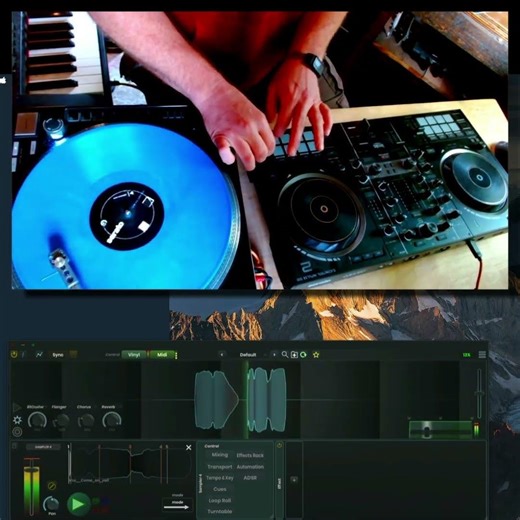The image size is (520, 520).
Task: Click the green circular refresh icon
Action: tap(303, 355)
